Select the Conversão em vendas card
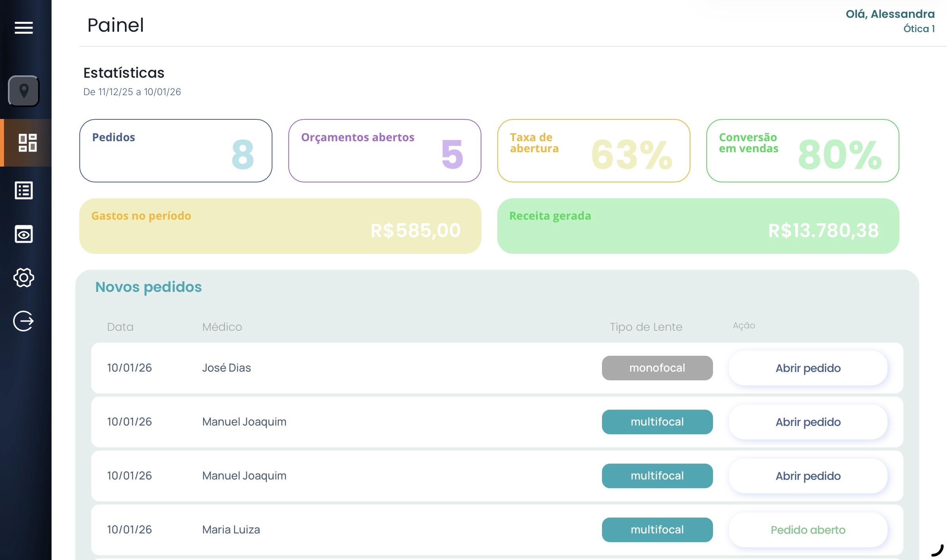Image resolution: width=947 pixels, height=560 pixels. [802, 151]
